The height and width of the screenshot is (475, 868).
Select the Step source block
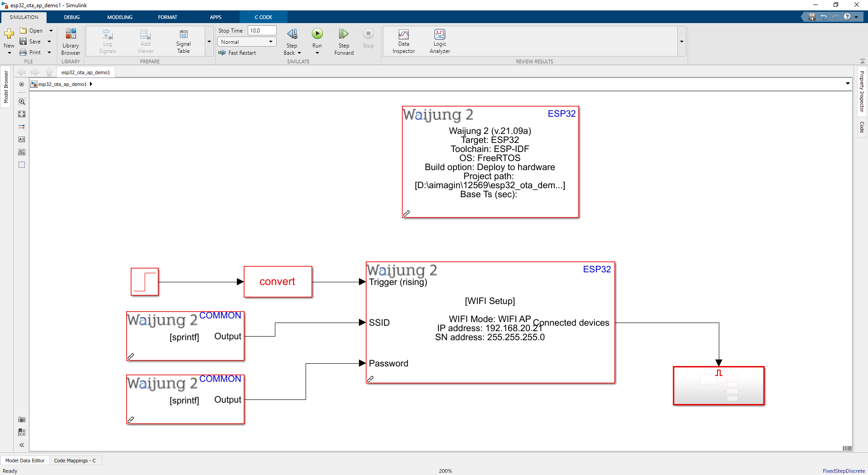pos(145,282)
